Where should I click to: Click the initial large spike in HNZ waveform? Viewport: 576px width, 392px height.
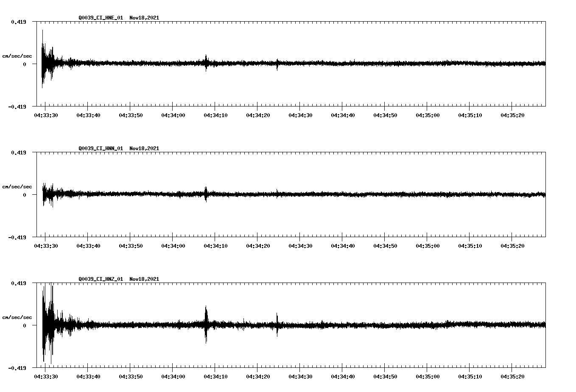point(48,324)
